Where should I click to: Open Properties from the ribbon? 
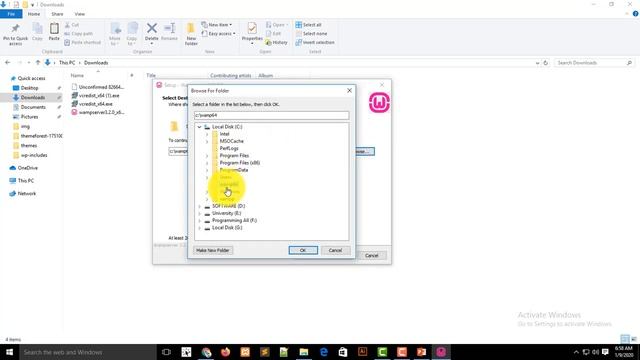pyautogui.click(x=252, y=32)
